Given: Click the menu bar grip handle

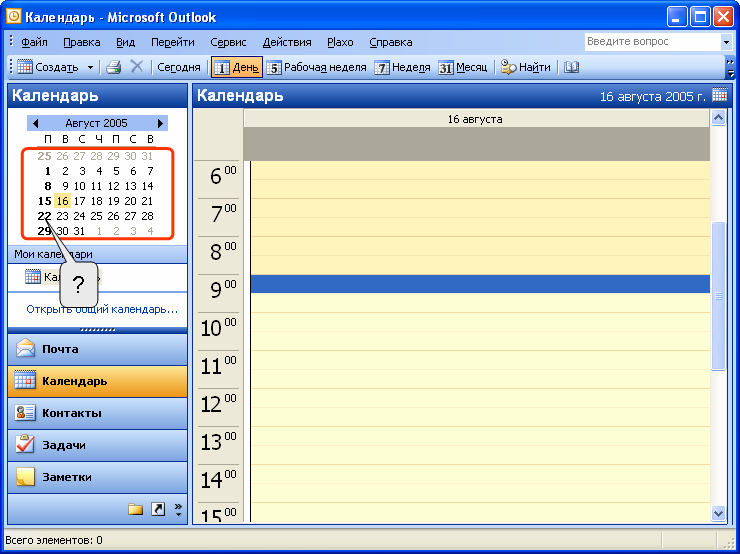Looking at the screenshot, I should click(11, 42).
